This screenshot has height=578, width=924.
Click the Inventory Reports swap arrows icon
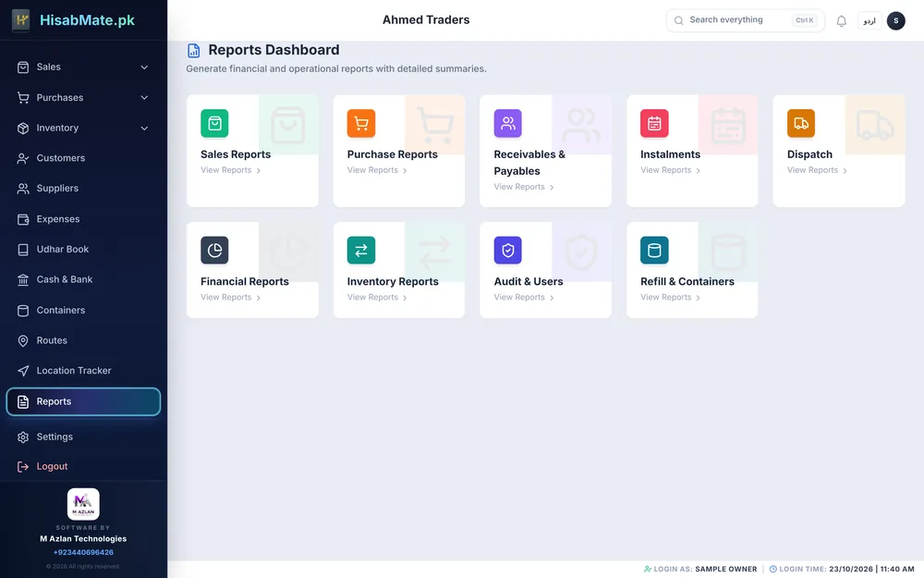tap(361, 250)
